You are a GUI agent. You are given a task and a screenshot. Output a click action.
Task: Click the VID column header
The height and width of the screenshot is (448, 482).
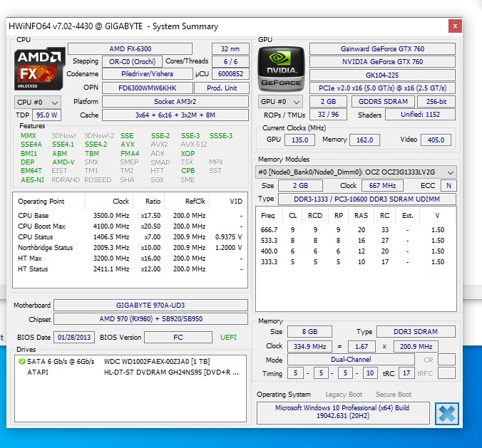(x=236, y=202)
